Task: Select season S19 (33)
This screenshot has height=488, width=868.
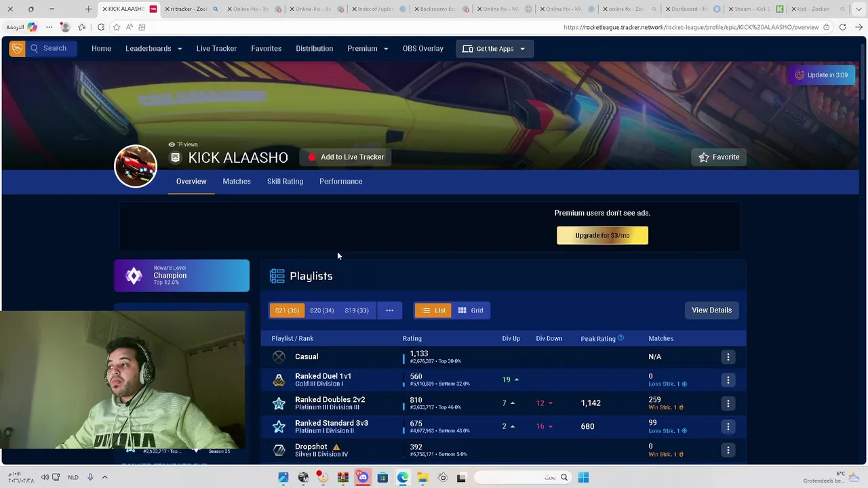Action: click(357, 310)
